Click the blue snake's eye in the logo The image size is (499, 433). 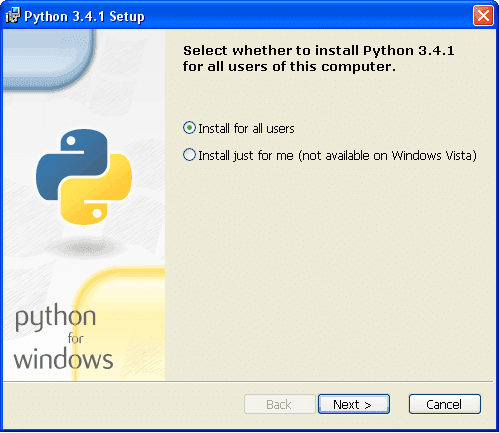tap(71, 141)
